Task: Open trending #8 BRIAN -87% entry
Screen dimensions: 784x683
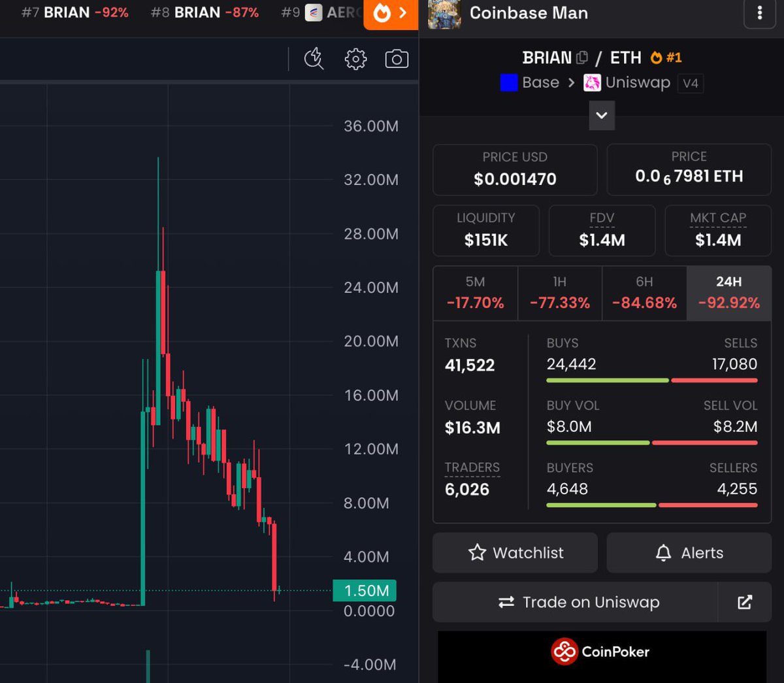Action: (204, 12)
